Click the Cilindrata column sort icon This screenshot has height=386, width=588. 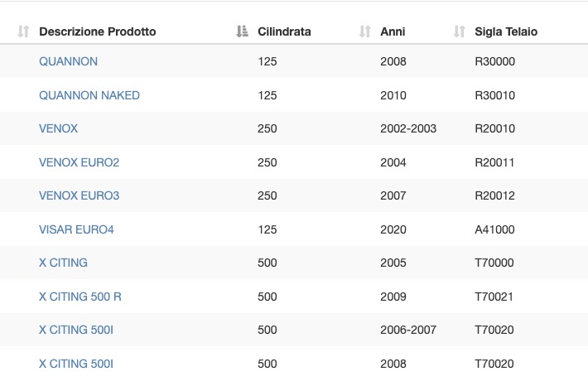click(x=242, y=31)
